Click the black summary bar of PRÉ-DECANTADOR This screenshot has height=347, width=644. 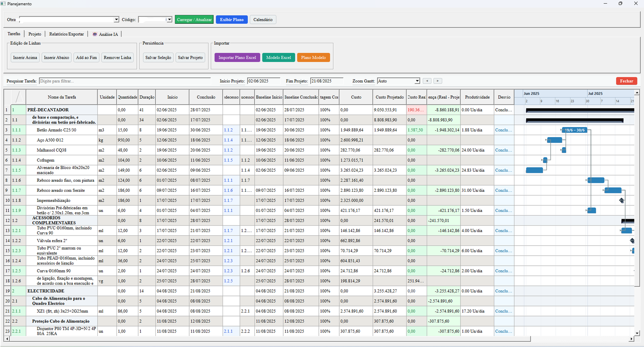pyautogui.click(x=580, y=110)
